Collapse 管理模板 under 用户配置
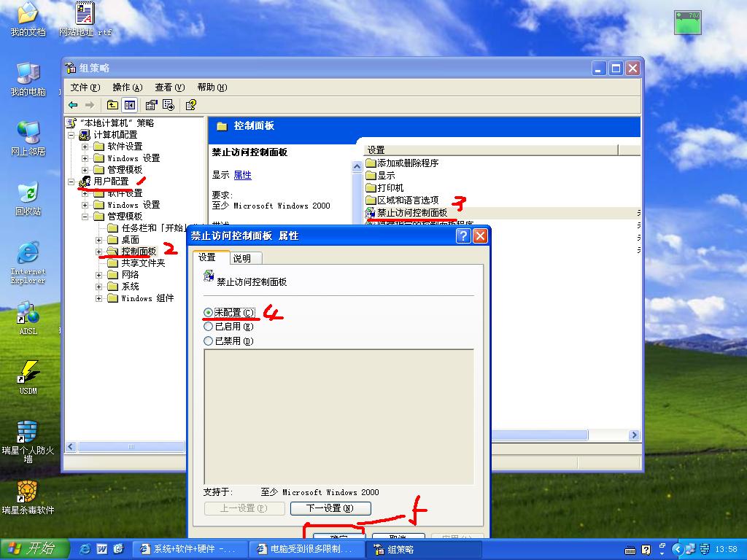 [x=85, y=216]
